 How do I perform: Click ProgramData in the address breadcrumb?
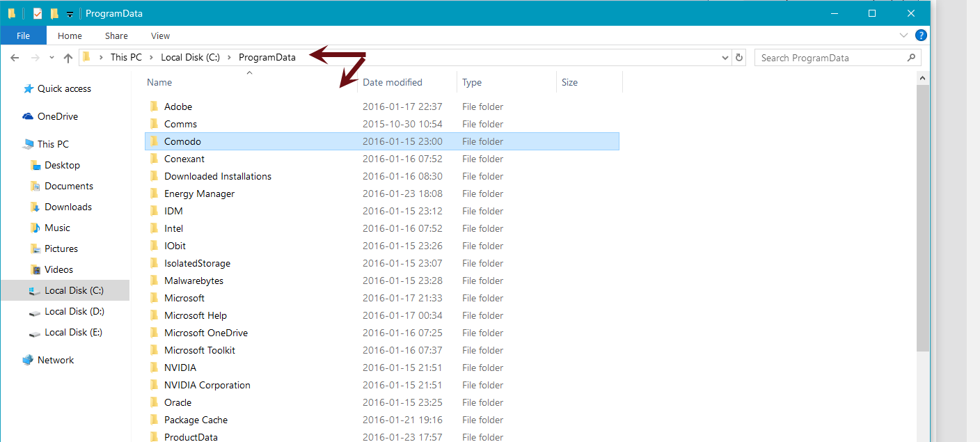[x=267, y=58]
